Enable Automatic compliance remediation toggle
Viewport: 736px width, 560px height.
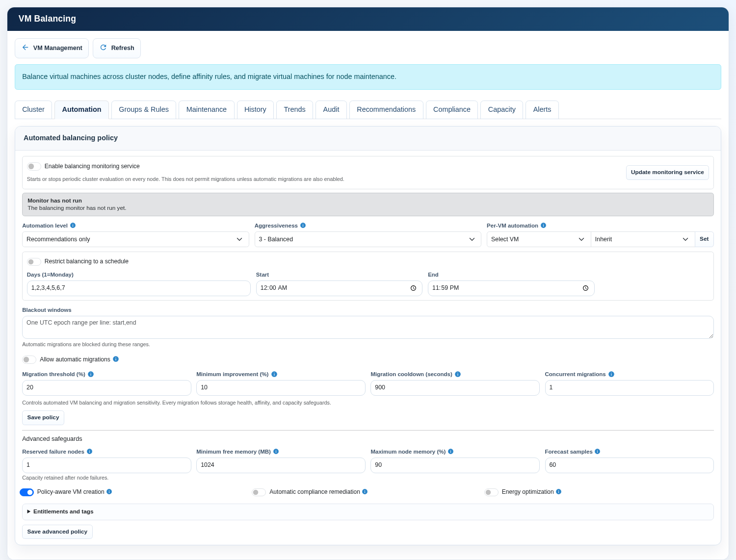[x=259, y=492]
